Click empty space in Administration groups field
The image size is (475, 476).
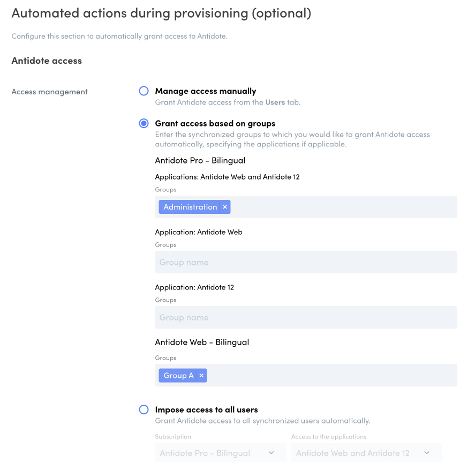(343, 207)
